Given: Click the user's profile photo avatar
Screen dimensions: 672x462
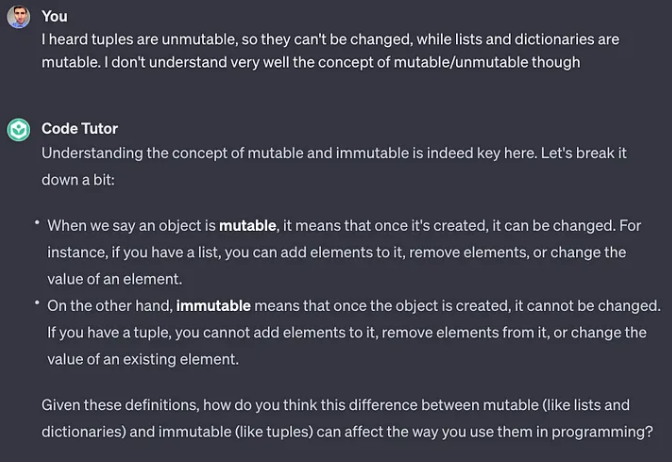Looking at the screenshot, I should click(x=18, y=17).
